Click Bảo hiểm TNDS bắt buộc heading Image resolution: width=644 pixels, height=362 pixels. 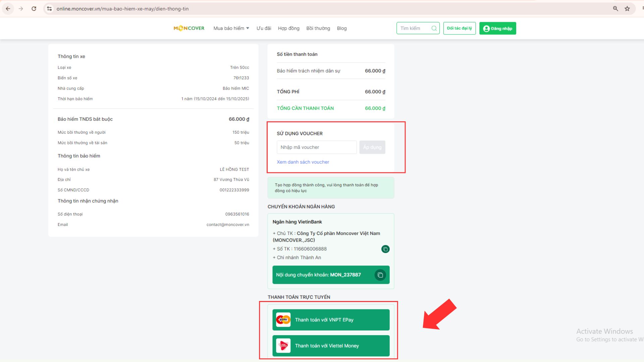pyautogui.click(x=85, y=119)
